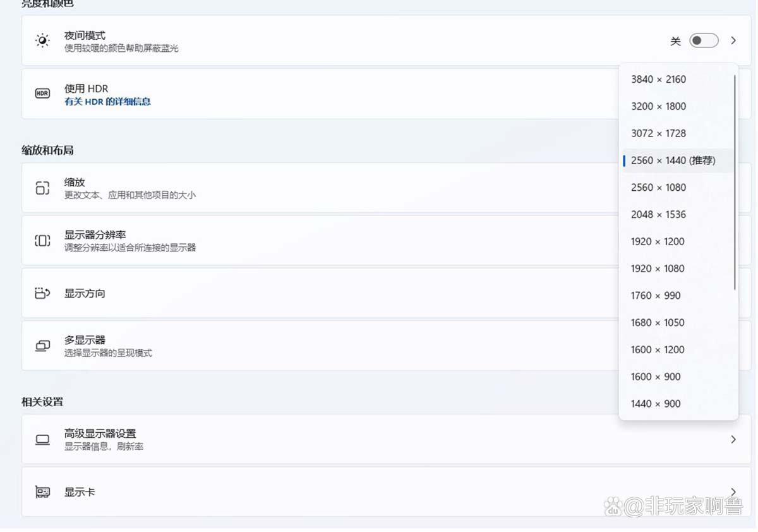Click the graphics card (显示卡) icon

point(42,492)
